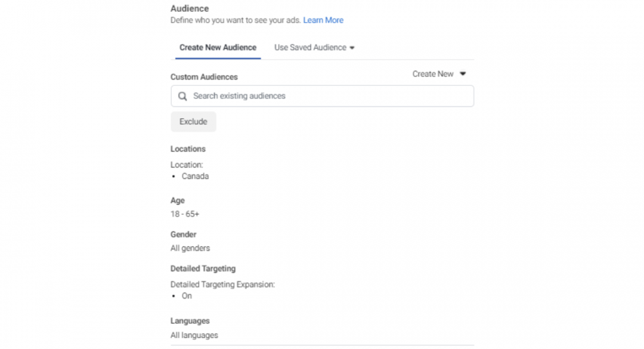
Task: Click the magnifying glass search icon
Action: [182, 96]
